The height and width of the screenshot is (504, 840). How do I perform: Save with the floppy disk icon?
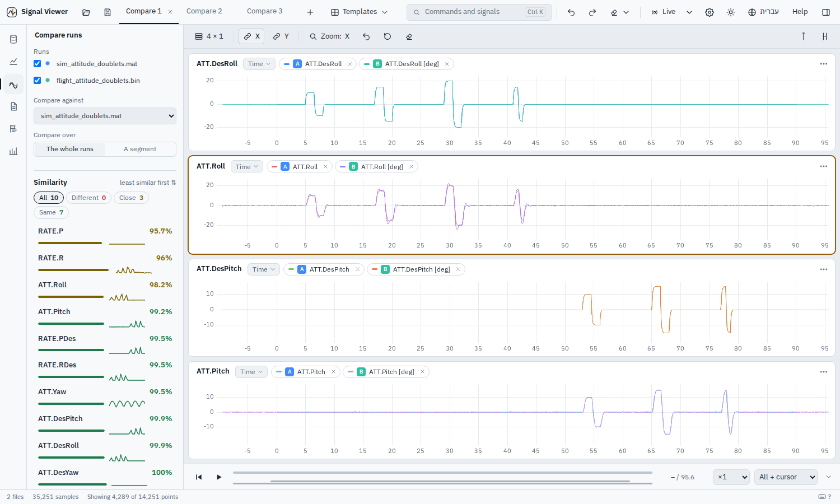[x=108, y=12]
